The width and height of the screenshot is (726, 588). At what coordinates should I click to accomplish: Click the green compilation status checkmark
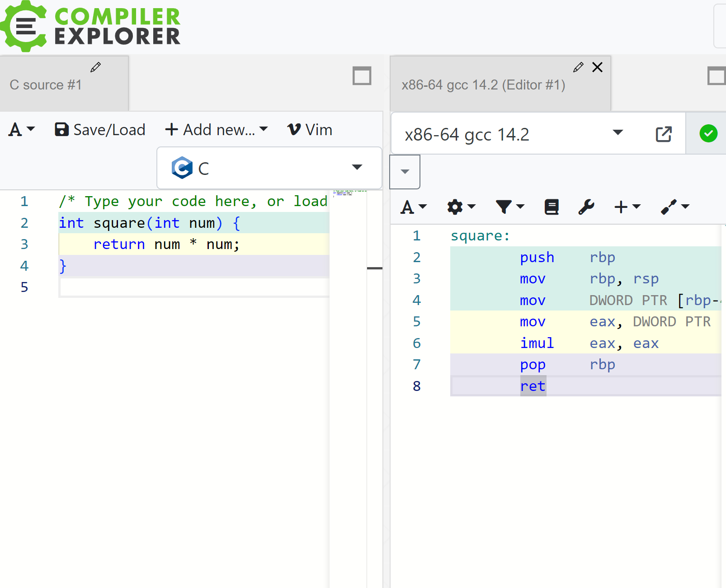point(708,133)
